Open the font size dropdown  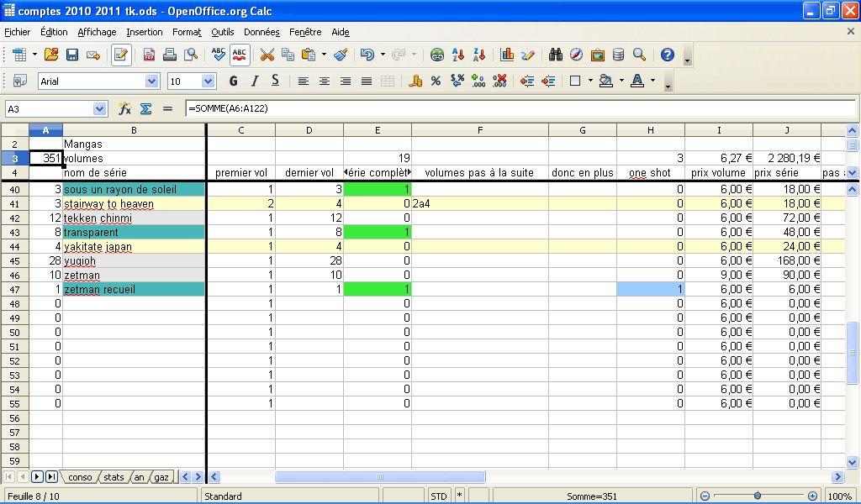tap(208, 81)
